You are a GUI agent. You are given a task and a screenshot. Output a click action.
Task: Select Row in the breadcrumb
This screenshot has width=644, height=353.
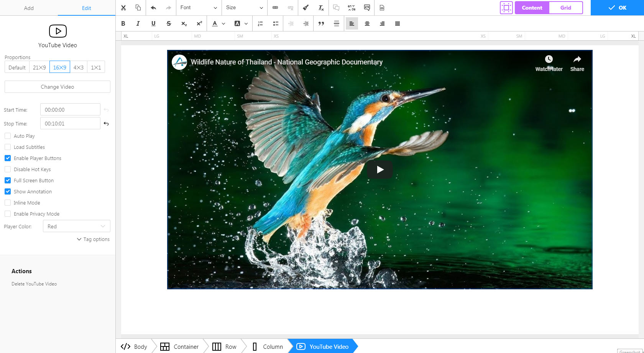(225, 346)
